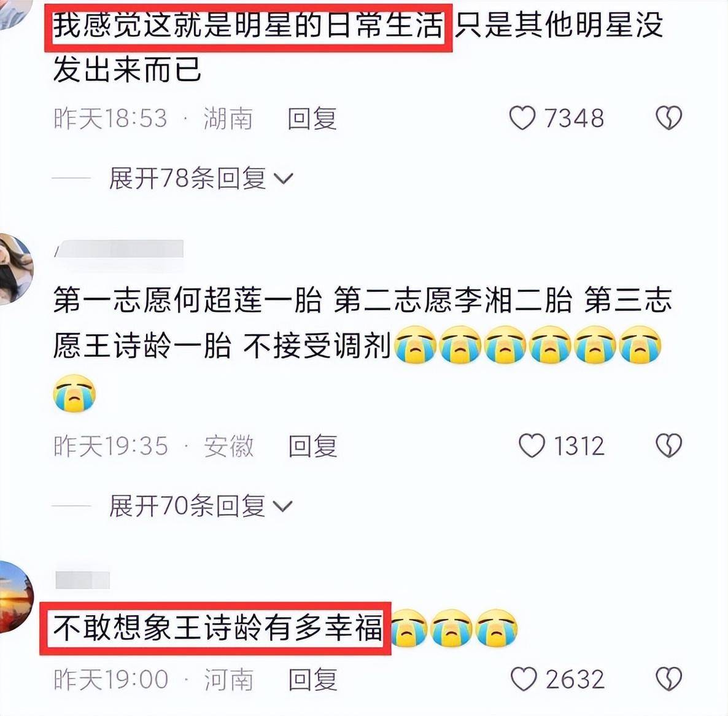Like the comment with 2632 likes

point(524,679)
